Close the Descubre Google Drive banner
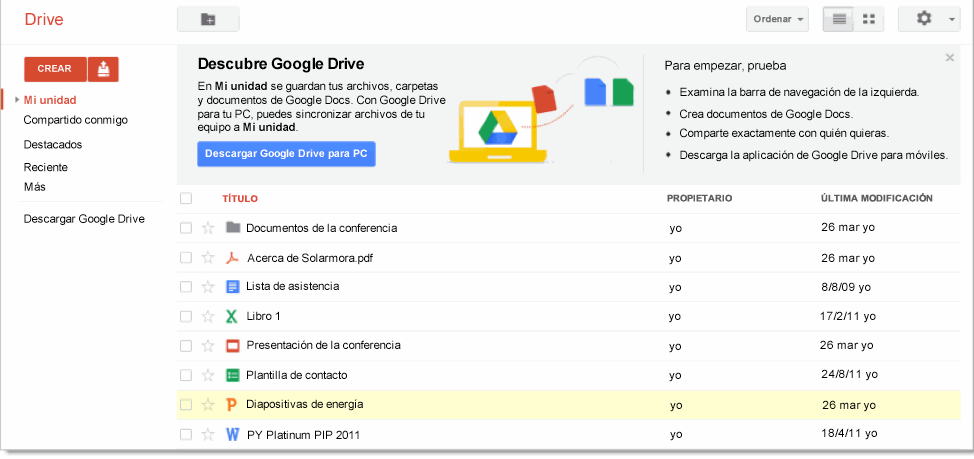974x459 pixels. click(x=949, y=58)
